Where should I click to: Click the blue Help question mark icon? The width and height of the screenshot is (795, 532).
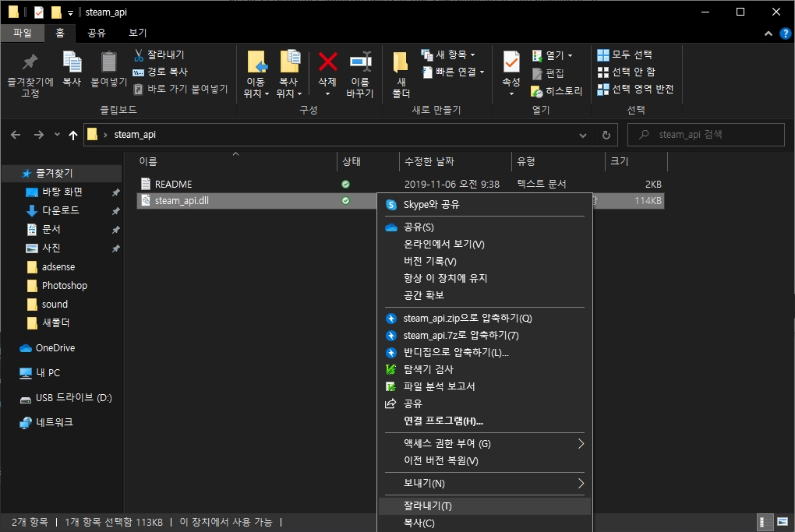[x=786, y=34]
